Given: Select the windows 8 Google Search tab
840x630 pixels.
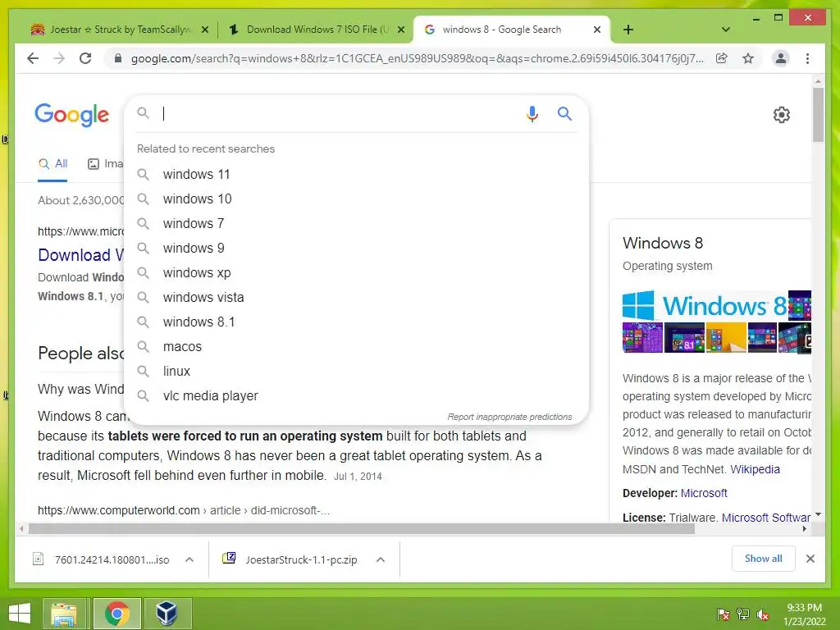Looking at the screenshot, I should 502,30.
